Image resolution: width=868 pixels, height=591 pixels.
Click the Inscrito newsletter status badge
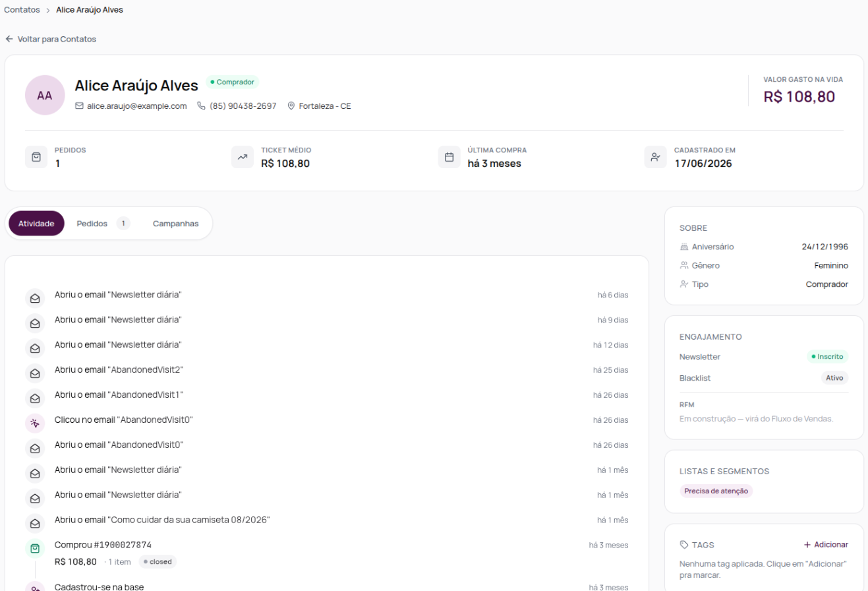point(828,357)
